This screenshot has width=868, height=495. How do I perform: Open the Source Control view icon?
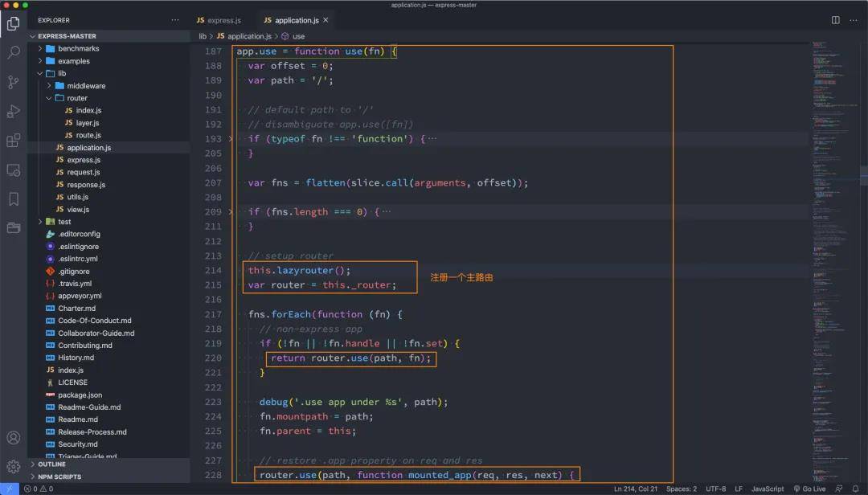(14, 82)
